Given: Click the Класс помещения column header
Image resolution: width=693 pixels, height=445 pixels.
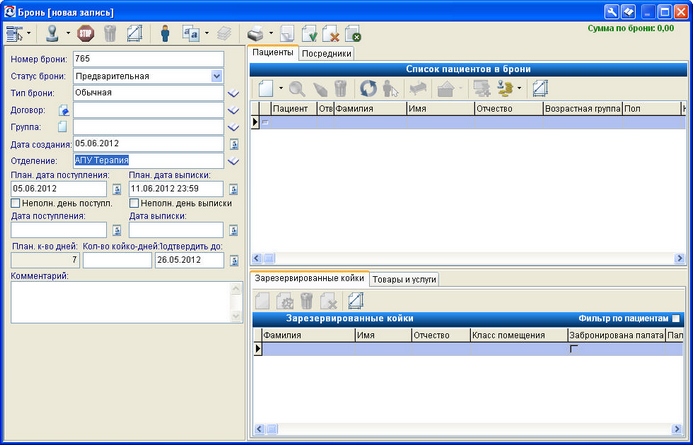Looking at the screenshot, I should tap(519, 335).
